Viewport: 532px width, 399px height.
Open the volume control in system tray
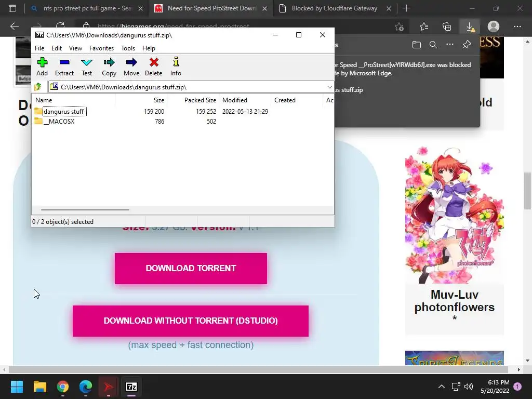(469, 387)
